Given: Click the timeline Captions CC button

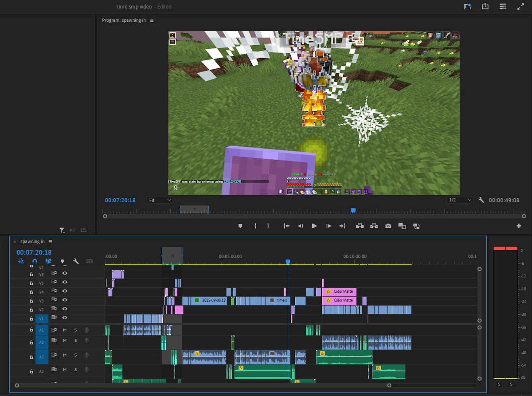Looking at the screenshot, I should 90,261.
